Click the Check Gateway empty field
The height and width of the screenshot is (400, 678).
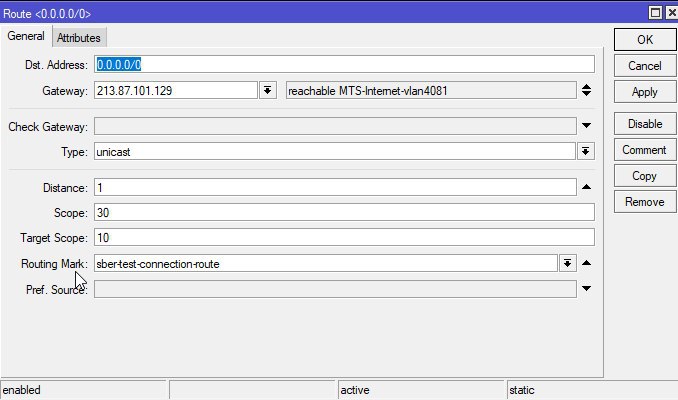tap(335, 126)
